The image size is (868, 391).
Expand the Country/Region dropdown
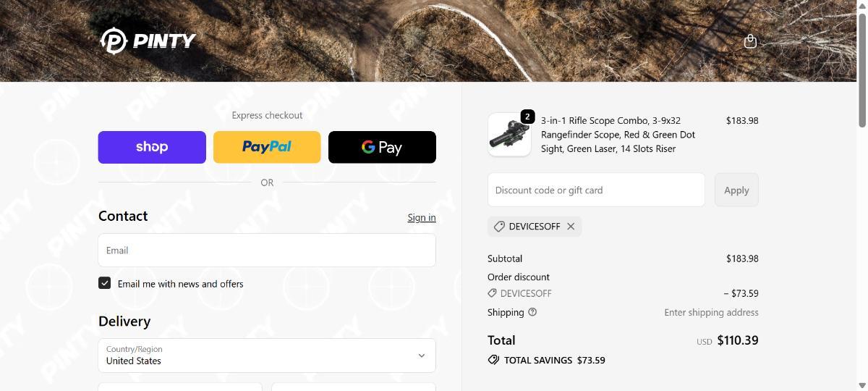click(266, 355)
